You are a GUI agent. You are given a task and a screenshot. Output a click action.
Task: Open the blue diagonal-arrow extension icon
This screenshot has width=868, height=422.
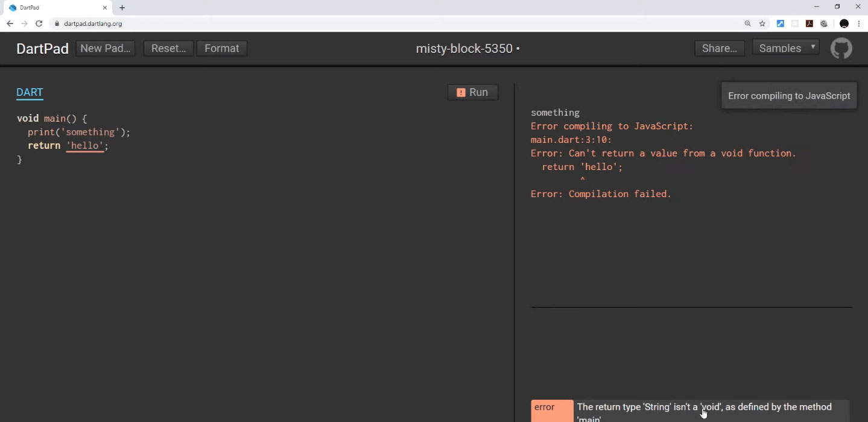click(x=781, y=24)
